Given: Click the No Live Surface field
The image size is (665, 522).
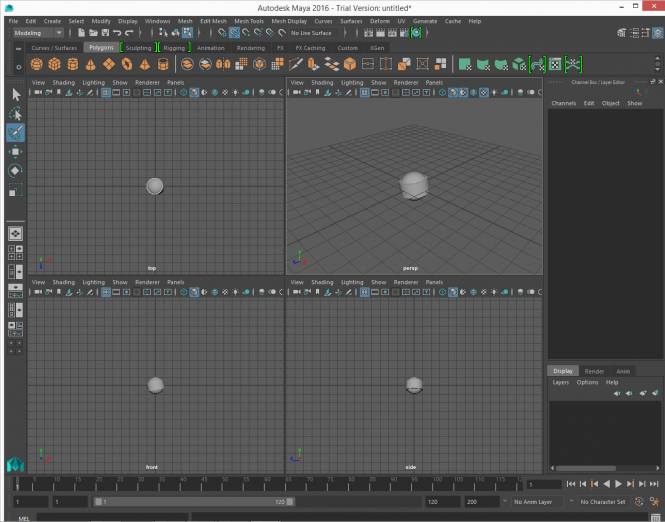Looking at the screenshot, I should [x=314, y=33].
